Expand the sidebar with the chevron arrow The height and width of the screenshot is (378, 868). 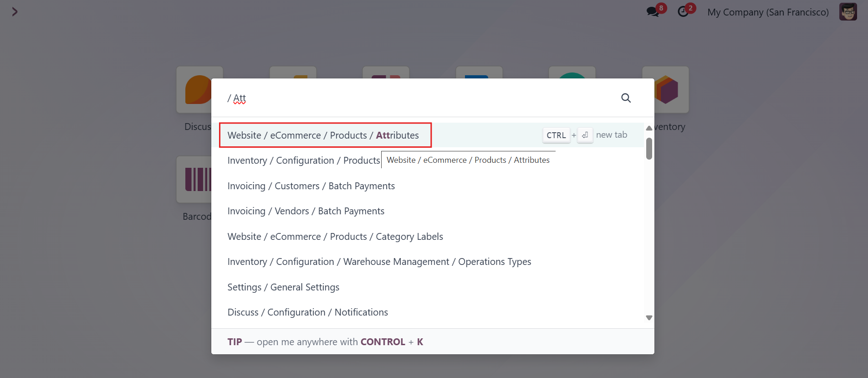pos(15,12)
